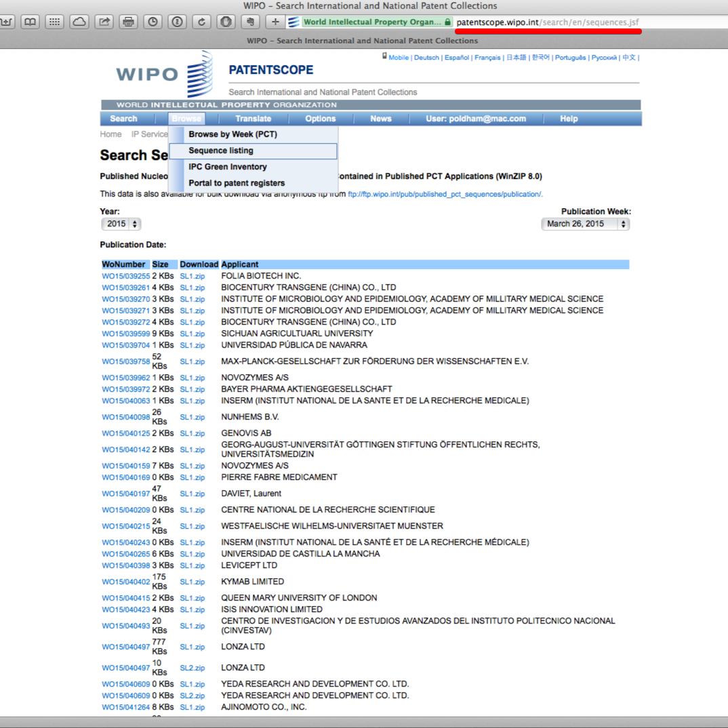Open WO15/039758 Max-Planck patent link

coord(126,362)
